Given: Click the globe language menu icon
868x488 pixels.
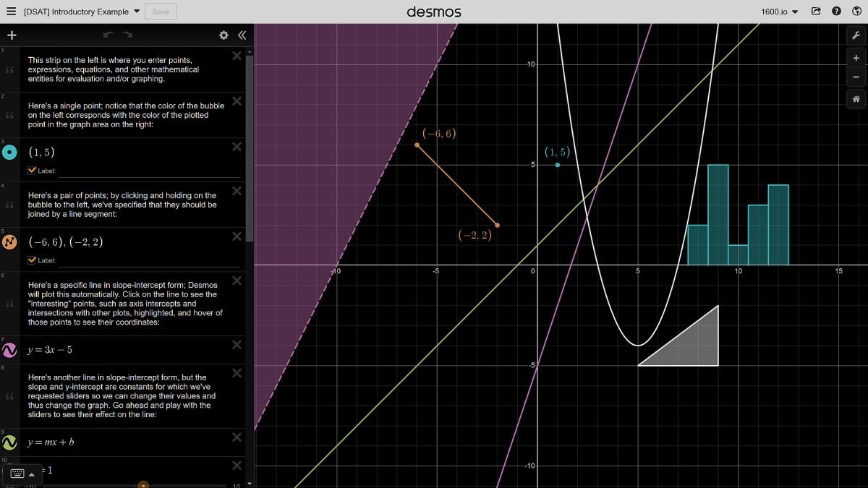Looking at the screenshot, I should pos(858,12).
